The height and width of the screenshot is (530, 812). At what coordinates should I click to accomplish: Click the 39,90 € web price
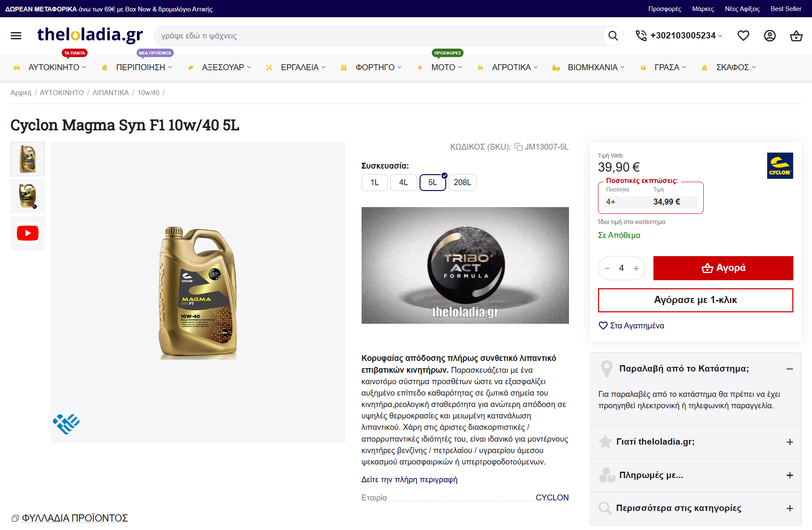pos(619,167)
